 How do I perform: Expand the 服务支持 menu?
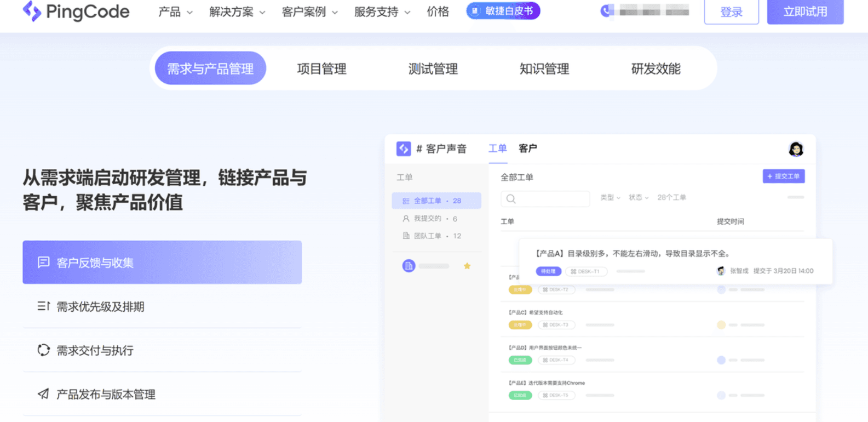click(382, 12)
